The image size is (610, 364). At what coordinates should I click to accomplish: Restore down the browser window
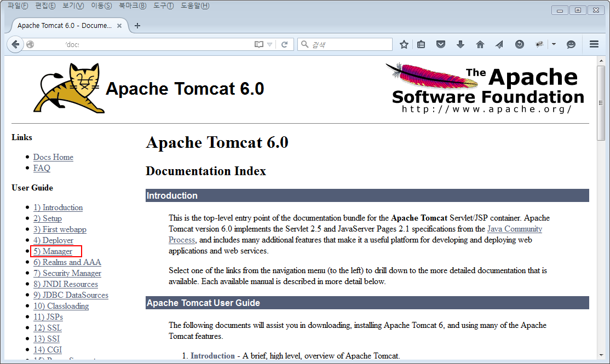pos(578,10)
